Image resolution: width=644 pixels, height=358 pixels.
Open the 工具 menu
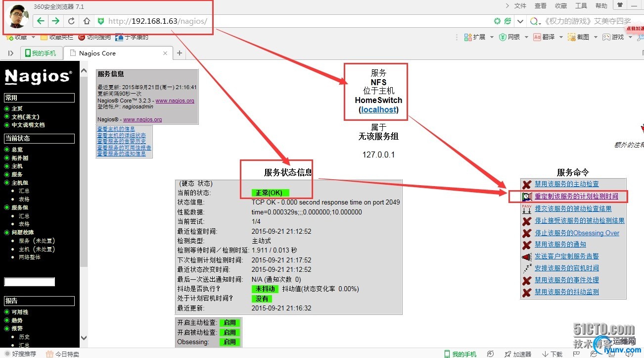(581, 5)
